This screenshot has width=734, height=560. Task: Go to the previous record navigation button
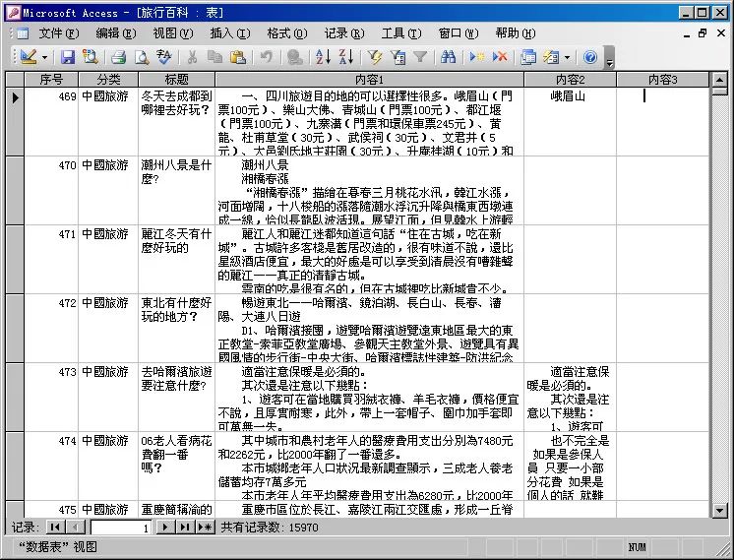coord(75,528)
